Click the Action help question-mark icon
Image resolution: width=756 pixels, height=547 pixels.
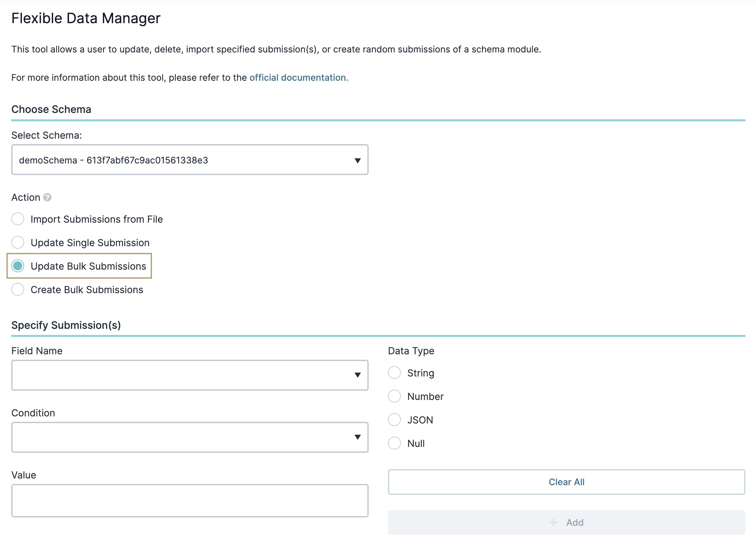coord(47,198)
